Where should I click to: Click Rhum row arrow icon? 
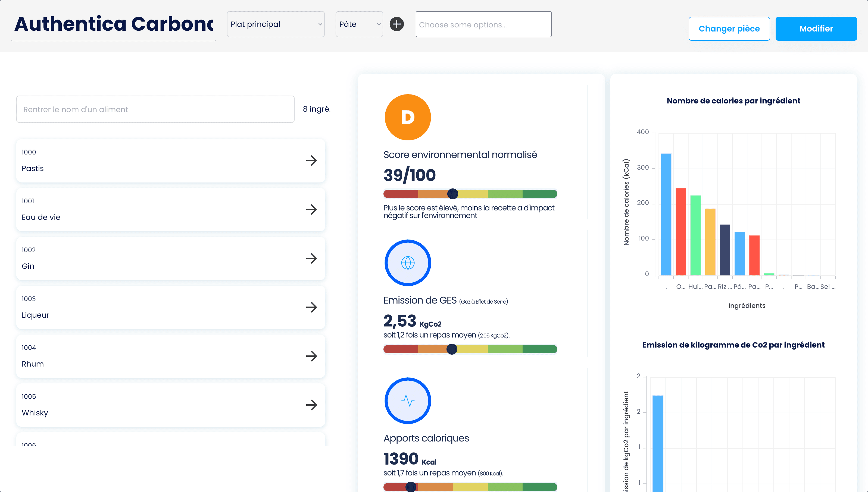(x=311, y=356)
